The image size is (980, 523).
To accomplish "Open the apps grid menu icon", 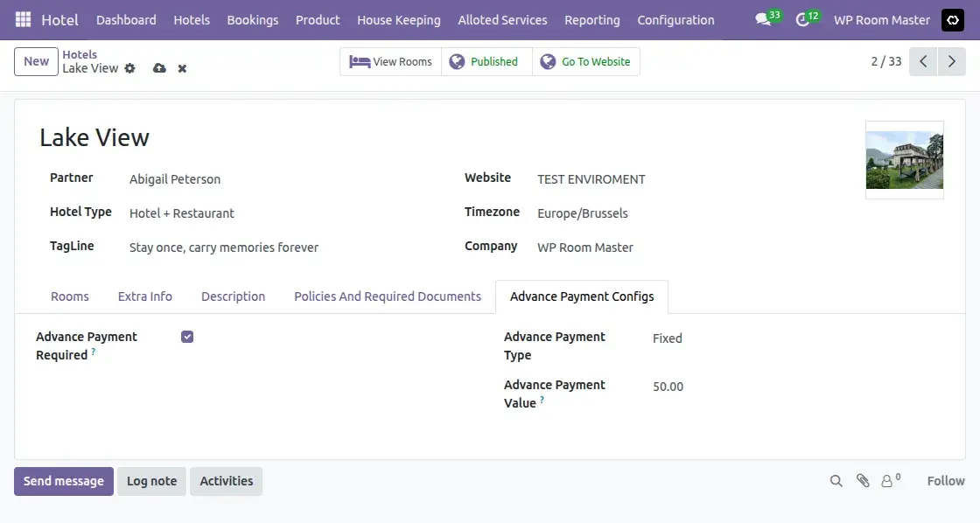I will [22, 19].
